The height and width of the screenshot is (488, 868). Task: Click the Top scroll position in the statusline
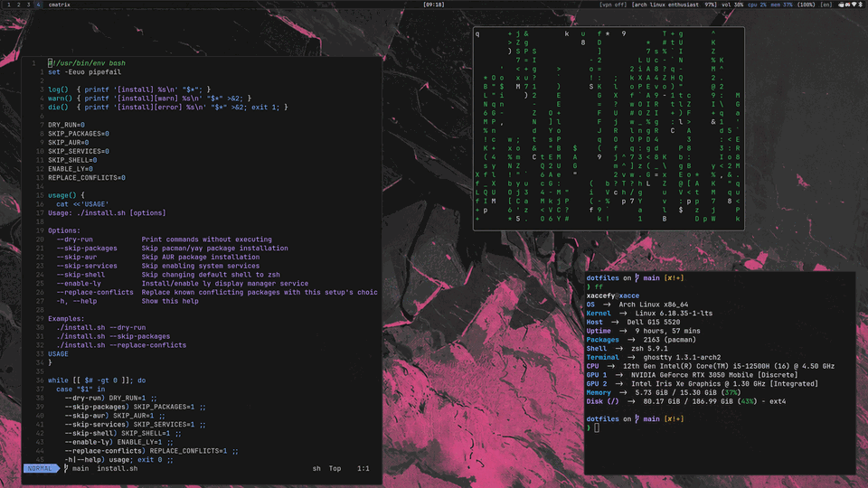click(x=335, y=469)
